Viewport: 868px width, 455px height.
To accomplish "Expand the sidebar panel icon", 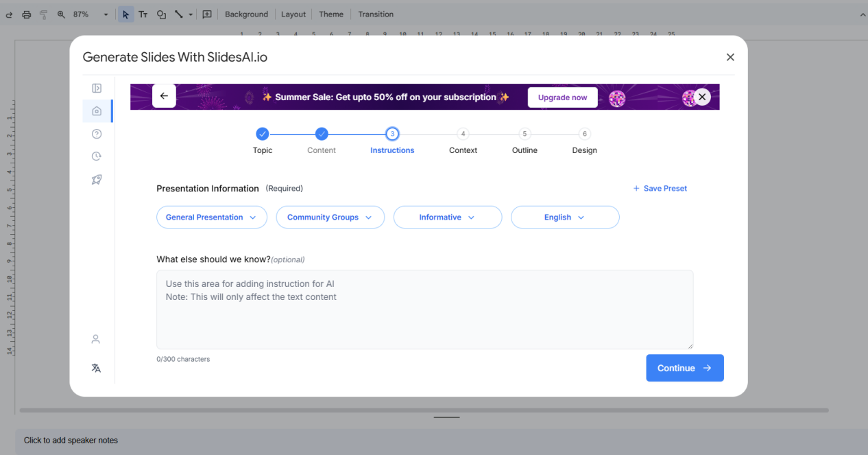I will (97, 88).
